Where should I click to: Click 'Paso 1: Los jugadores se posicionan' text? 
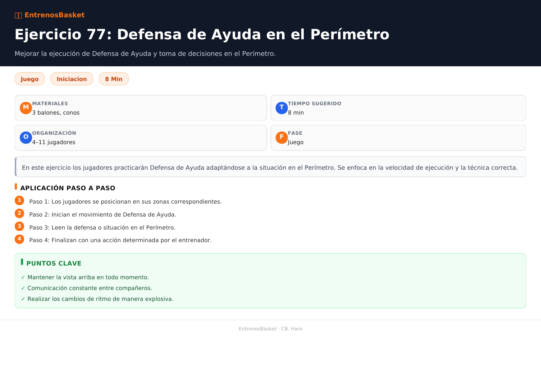point(126,202)
